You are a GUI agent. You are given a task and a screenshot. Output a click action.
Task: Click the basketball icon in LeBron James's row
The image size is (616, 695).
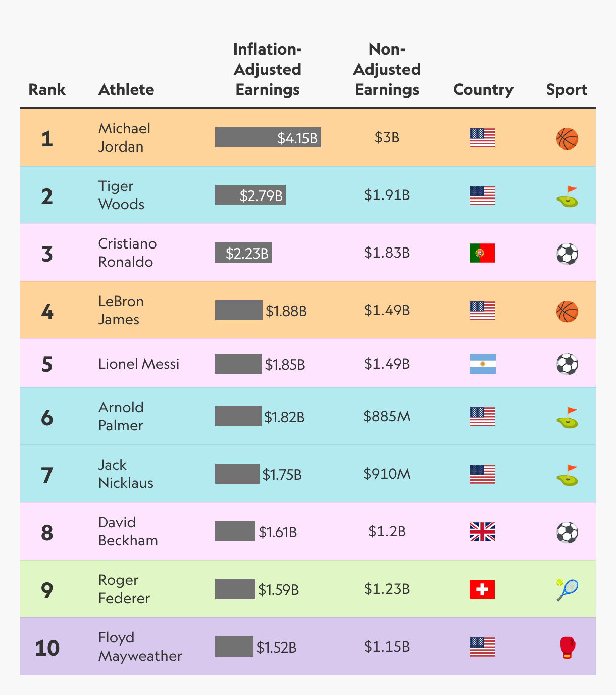tap(567, 311)
